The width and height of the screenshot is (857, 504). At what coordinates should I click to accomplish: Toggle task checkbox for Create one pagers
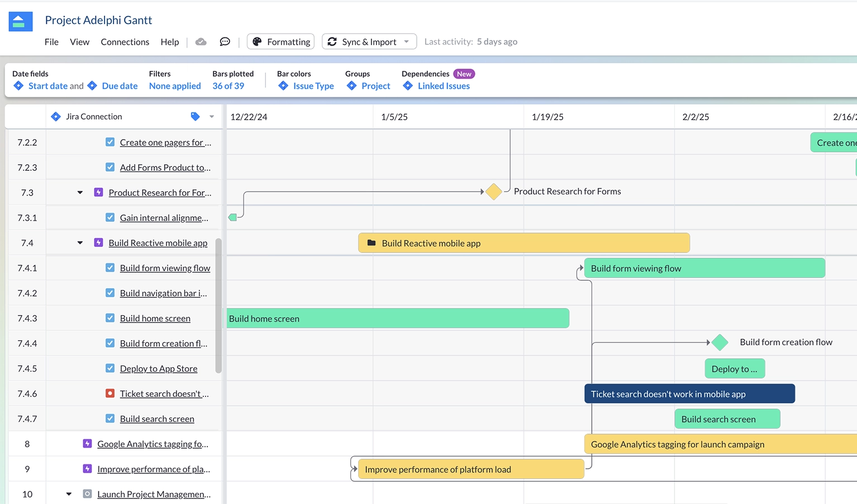[x=110, y=142]
